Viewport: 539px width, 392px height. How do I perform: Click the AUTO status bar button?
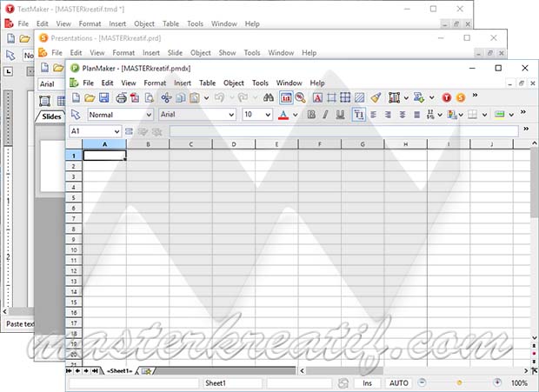click(399, 383)
